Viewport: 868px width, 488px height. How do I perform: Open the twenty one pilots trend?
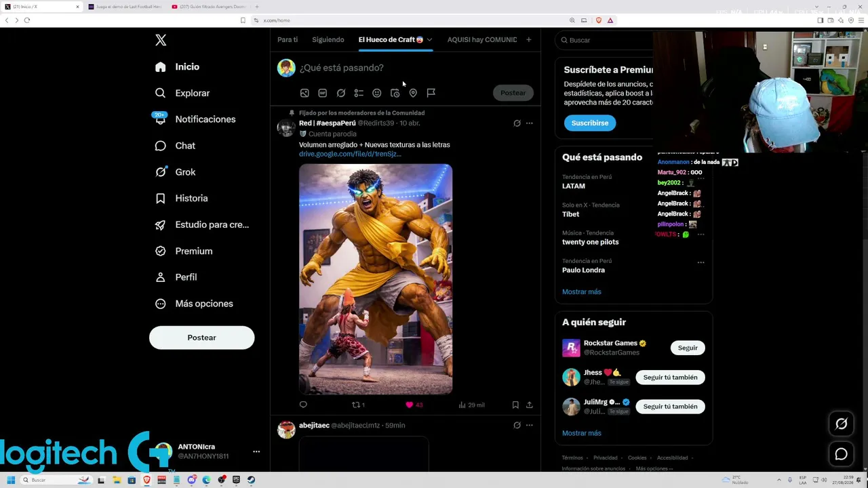click(x=590, y=242)
